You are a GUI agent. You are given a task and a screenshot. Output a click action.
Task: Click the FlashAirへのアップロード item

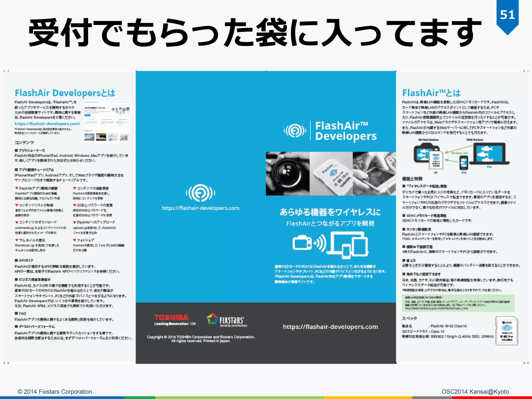tap(94, 222)
